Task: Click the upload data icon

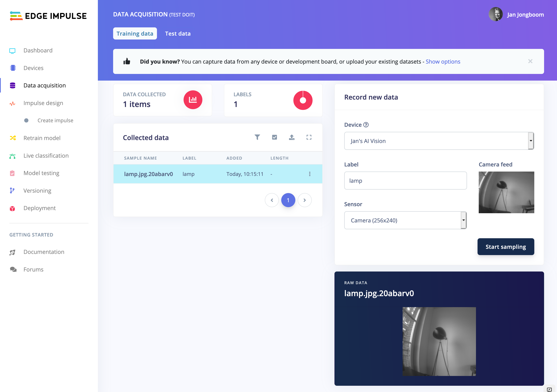Action: pos(292,137)
